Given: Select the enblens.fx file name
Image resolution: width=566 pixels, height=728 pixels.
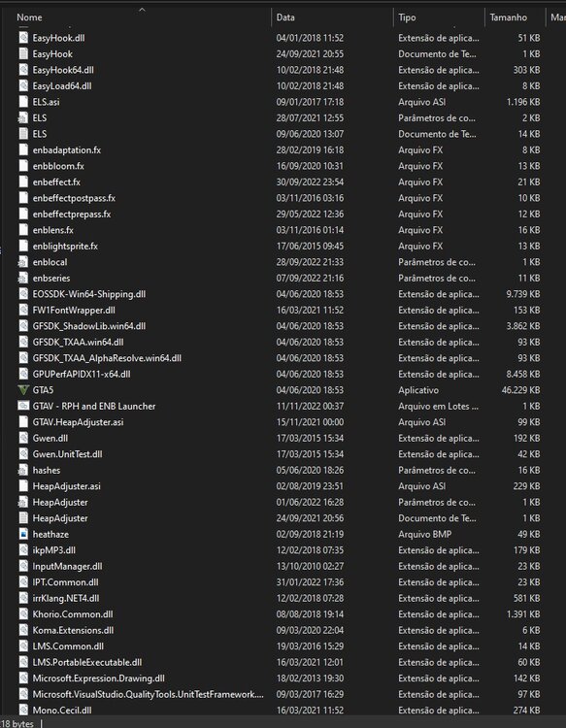Looking at the screenshot, I should (x=53, y=230).
